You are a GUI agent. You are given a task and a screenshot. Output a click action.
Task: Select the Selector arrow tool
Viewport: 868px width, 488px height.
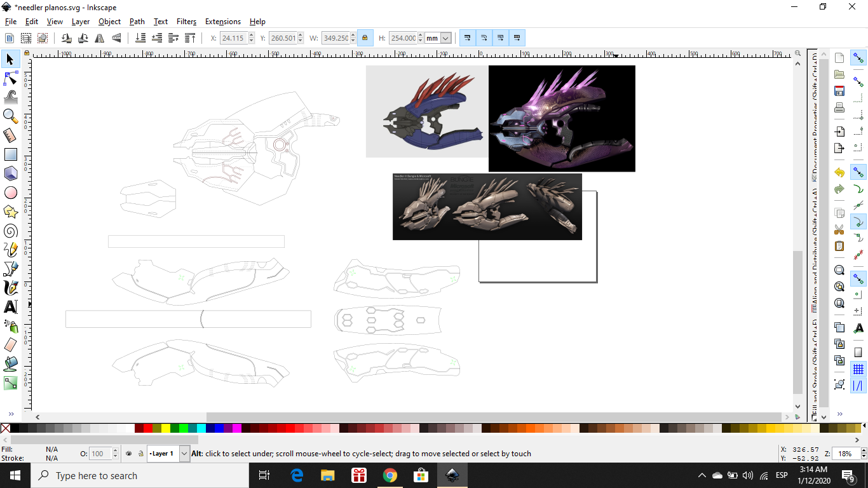[x=10, y=59]
